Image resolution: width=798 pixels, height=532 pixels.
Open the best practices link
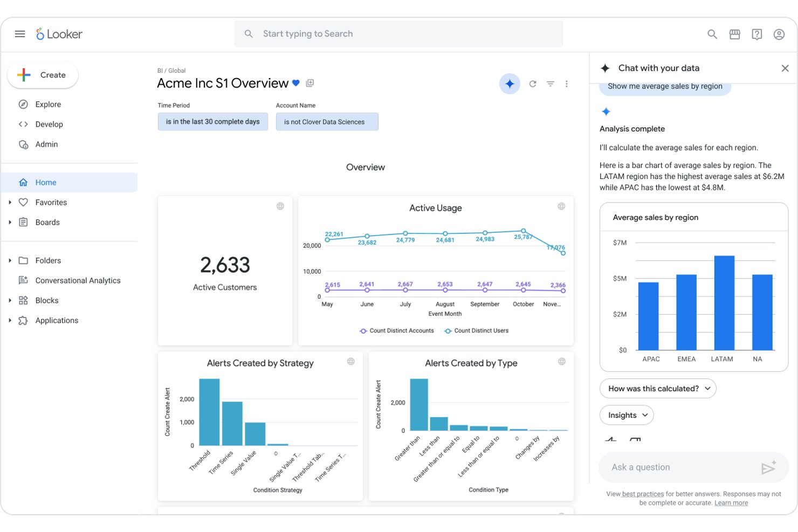point(643,494)
